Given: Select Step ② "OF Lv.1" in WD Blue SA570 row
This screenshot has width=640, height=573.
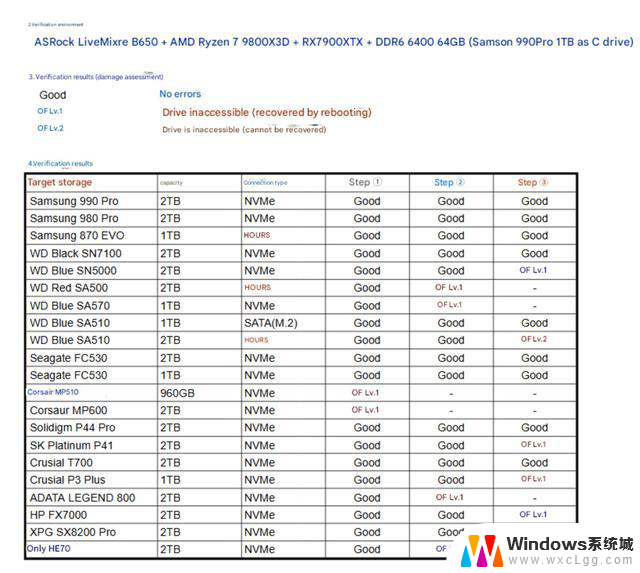Looking at the screenshot, I should (449, 304).
